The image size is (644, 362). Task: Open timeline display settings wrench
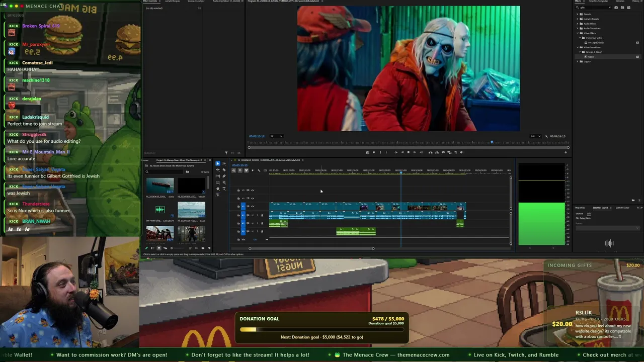259,170
